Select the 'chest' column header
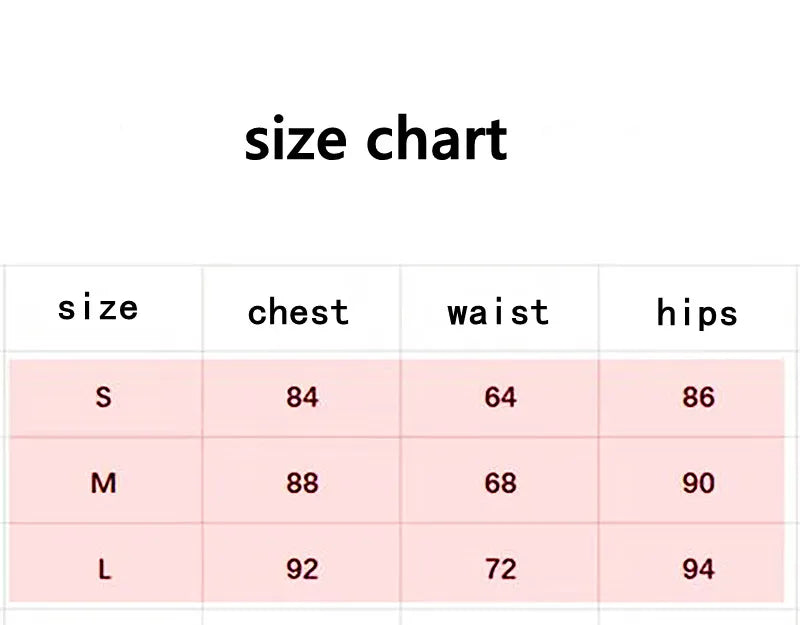800x625 pixels. click(298, 312)
